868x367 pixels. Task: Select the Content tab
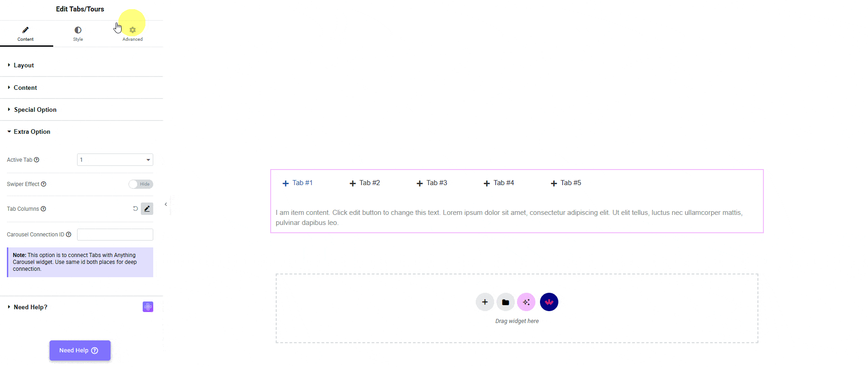[26, 34]
